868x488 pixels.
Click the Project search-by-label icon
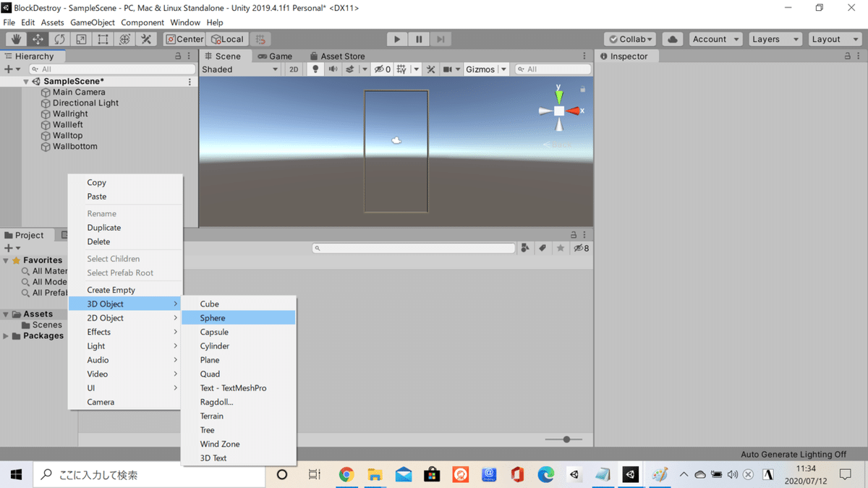coord(542,248)
